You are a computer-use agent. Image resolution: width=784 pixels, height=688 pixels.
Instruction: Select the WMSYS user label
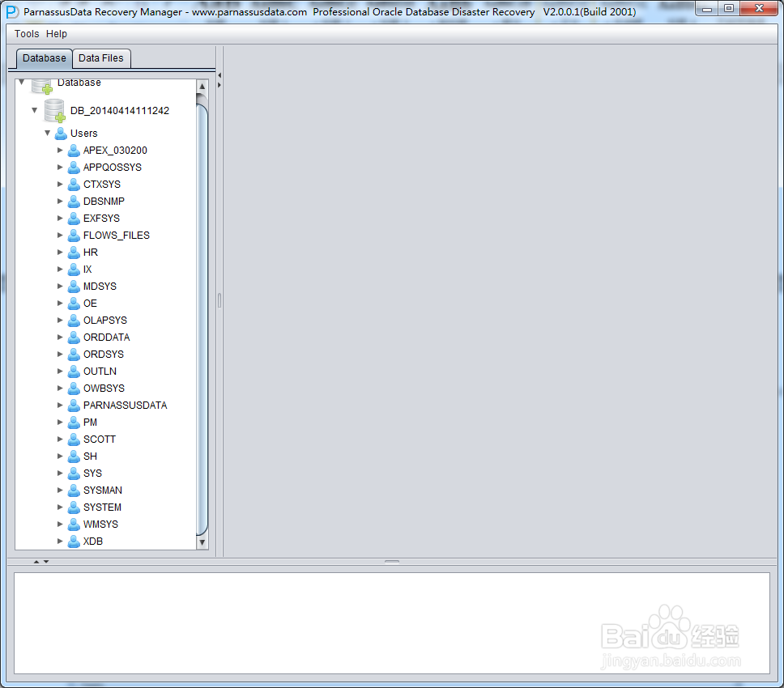100,524
